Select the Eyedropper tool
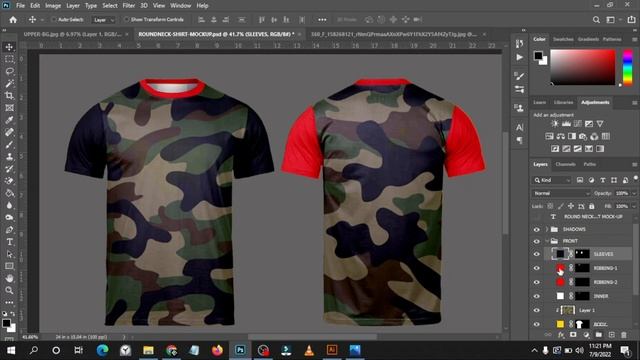The width and height of the screenshot is (640, 360). tap(9, 120)
